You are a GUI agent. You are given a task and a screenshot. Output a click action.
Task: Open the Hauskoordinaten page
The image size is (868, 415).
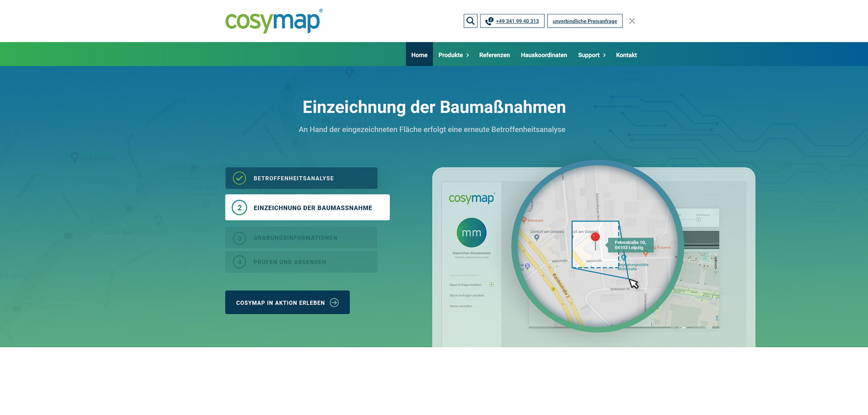point(544,55)
